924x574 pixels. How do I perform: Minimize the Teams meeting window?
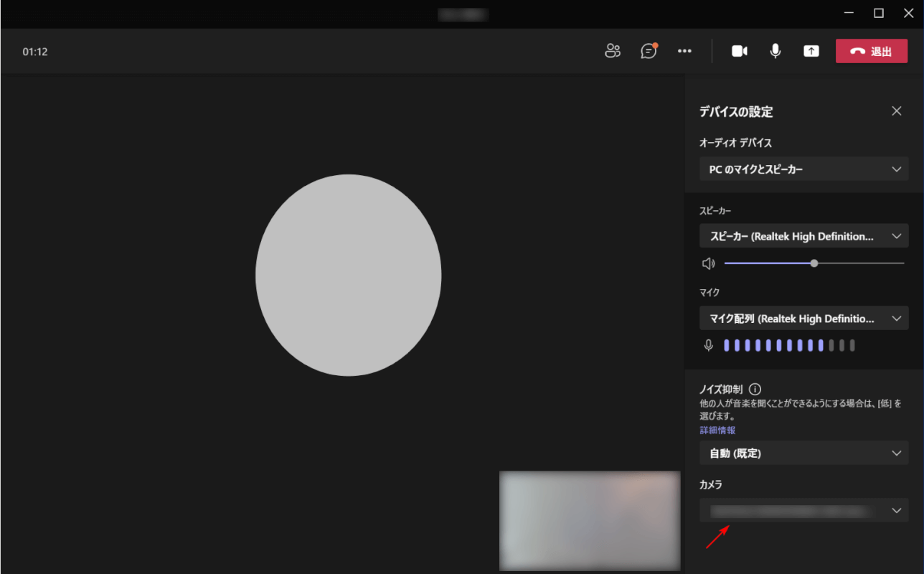(849, 13)
